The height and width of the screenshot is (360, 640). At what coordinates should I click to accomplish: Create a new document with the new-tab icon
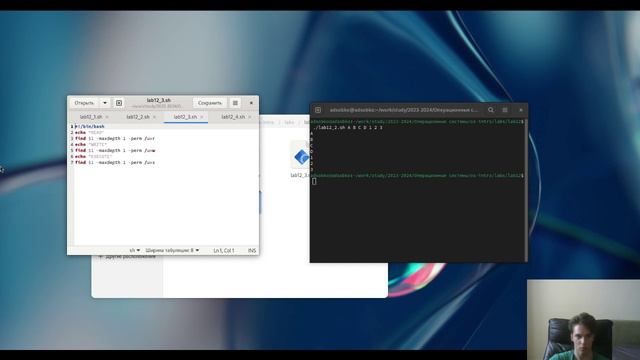pos(119,103)
